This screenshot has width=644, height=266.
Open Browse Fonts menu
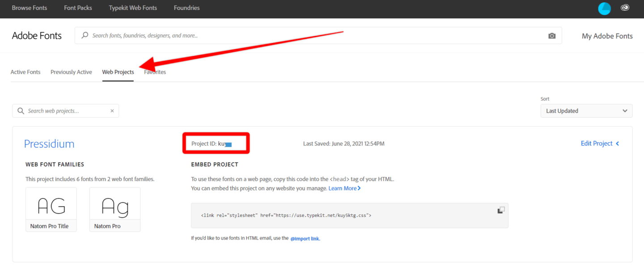click(x=30, y=8)
